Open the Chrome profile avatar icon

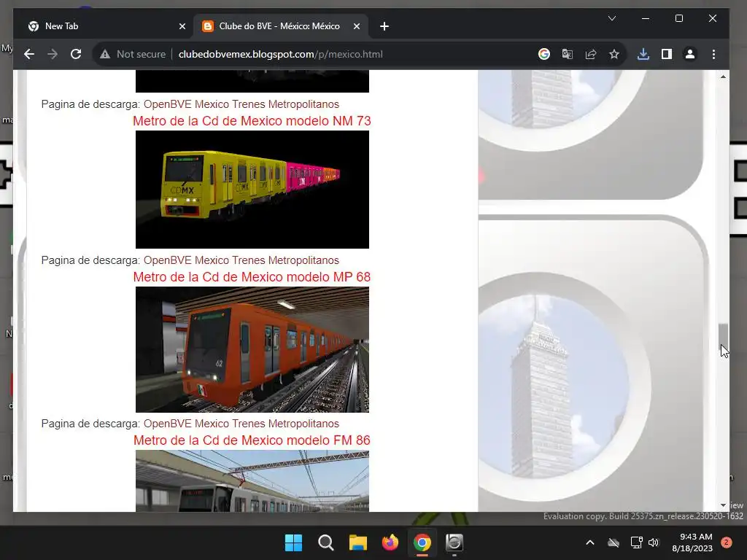(x=690, y=54)
